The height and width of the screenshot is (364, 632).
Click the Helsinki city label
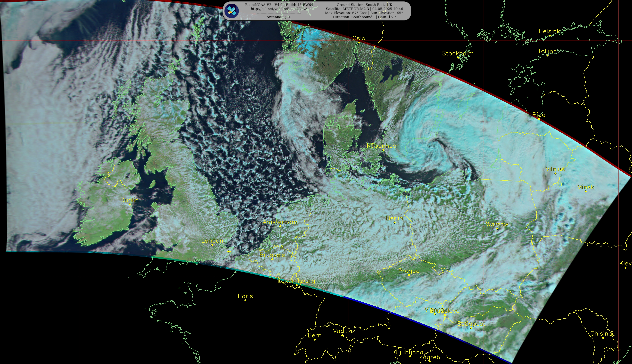coord(550,31)
